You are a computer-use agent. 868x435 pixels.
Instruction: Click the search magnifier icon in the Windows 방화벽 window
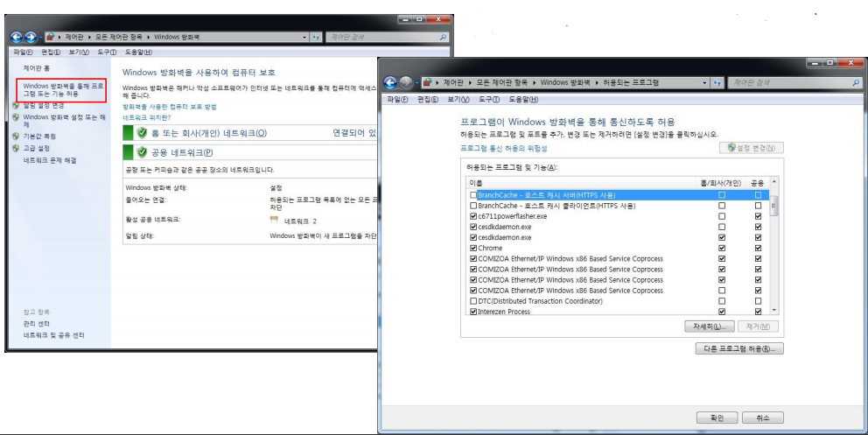[x=444, y=38]
